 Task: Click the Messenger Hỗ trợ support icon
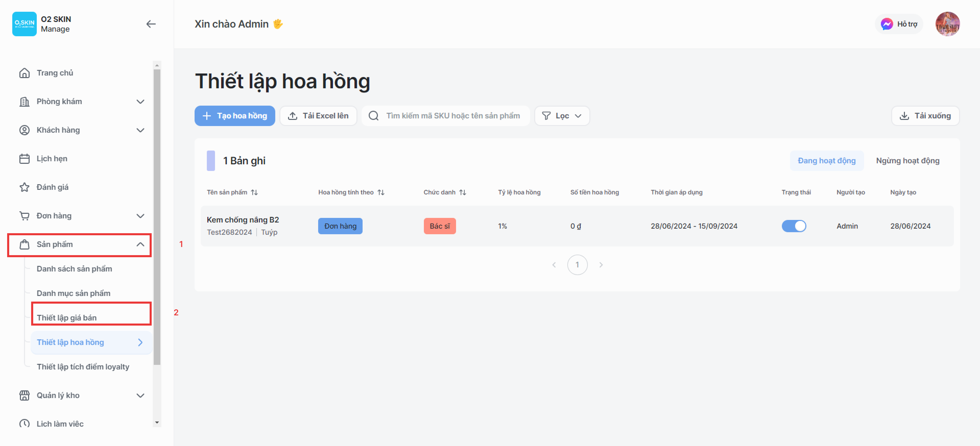click(x=886, y=24)
